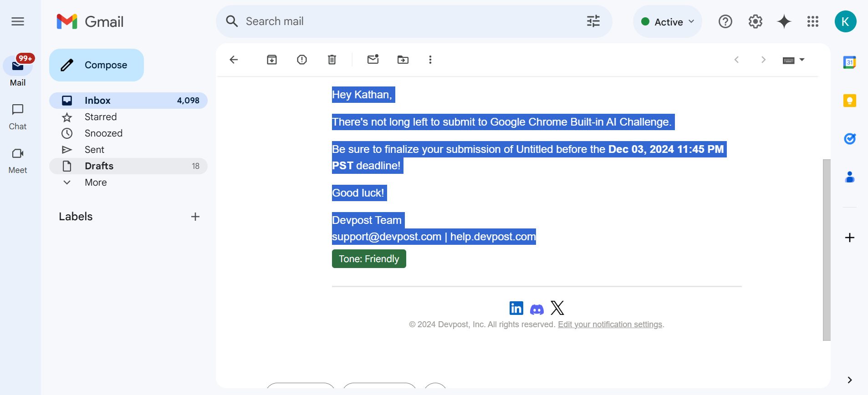
Task: Open the main menu hamburger icon
Action: point(18,21)
